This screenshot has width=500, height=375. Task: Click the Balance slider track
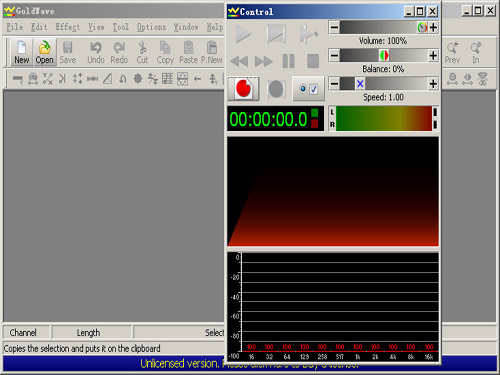384,56
